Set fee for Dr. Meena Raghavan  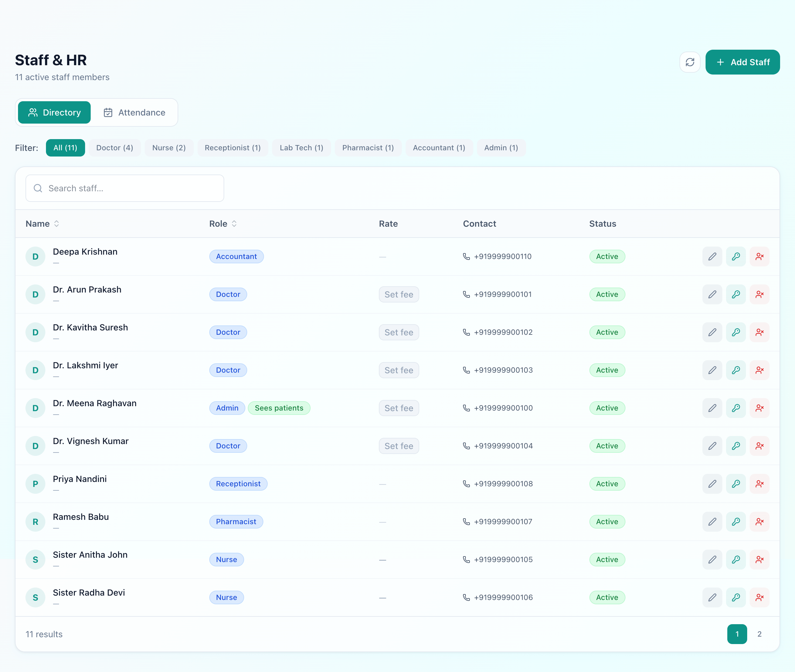point(398,408)
